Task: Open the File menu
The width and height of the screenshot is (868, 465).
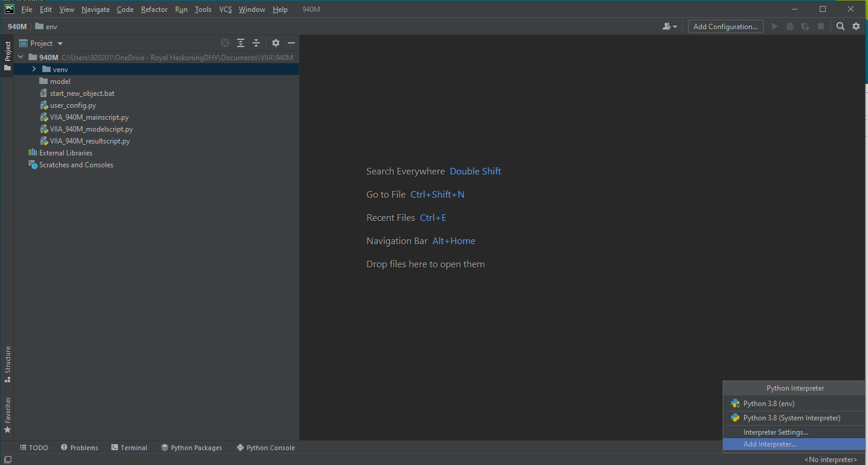Action: click(27, 10)
